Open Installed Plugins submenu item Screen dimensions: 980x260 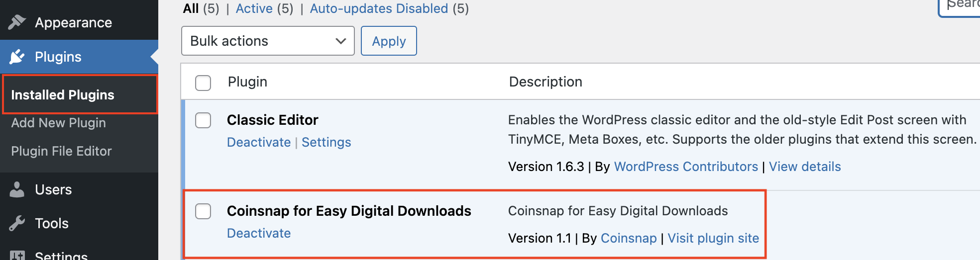[63, 95]
